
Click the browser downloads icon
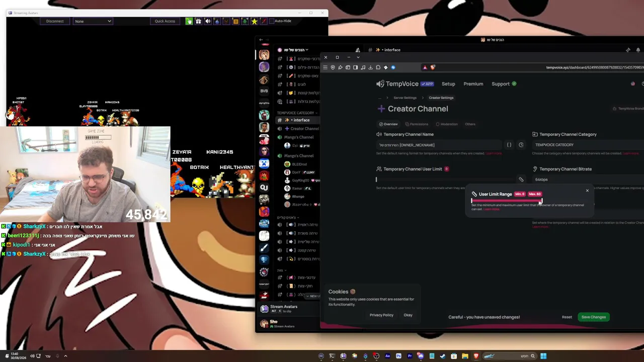(x=370, y=67)
